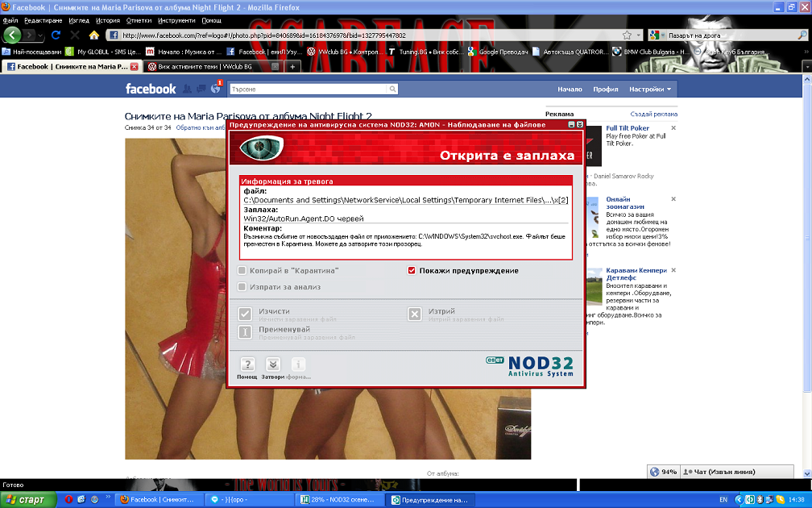Switch to the VWclub BG tab
Screen dimensions: 812x508
tap(213, 66)
